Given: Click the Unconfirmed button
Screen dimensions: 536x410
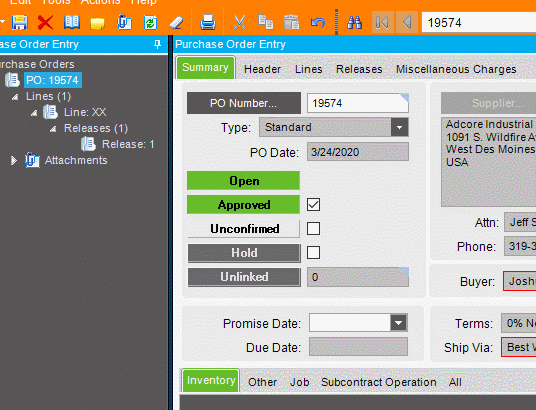Looking at the screenshot, I should [243, 228].
